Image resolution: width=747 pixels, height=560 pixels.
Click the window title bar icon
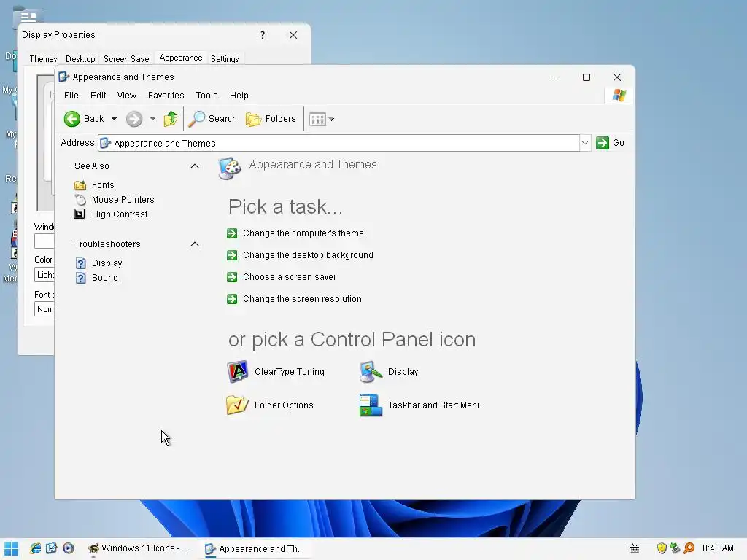click(64, 77)
